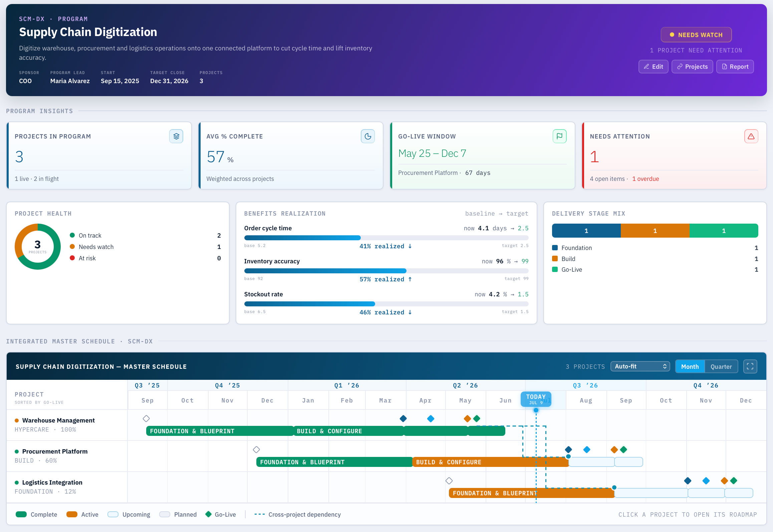The image size is (773, 532).
Task: Click the light blue milestone diamond in Logistics Integration row
Action: click(x=706, y=481)
